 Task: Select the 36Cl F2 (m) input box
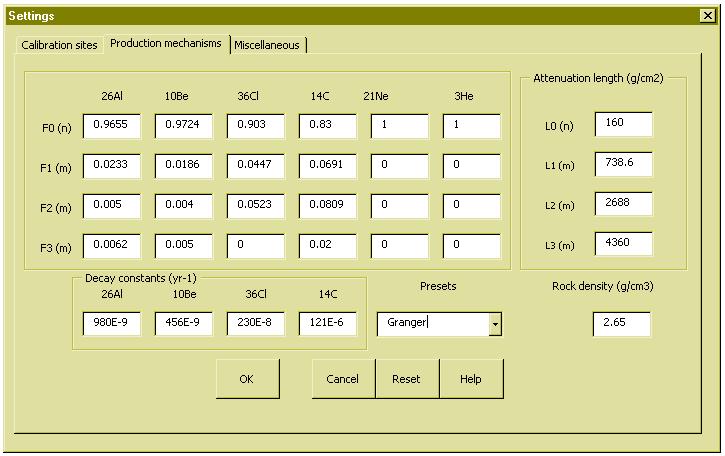click(x=255, y=205)
